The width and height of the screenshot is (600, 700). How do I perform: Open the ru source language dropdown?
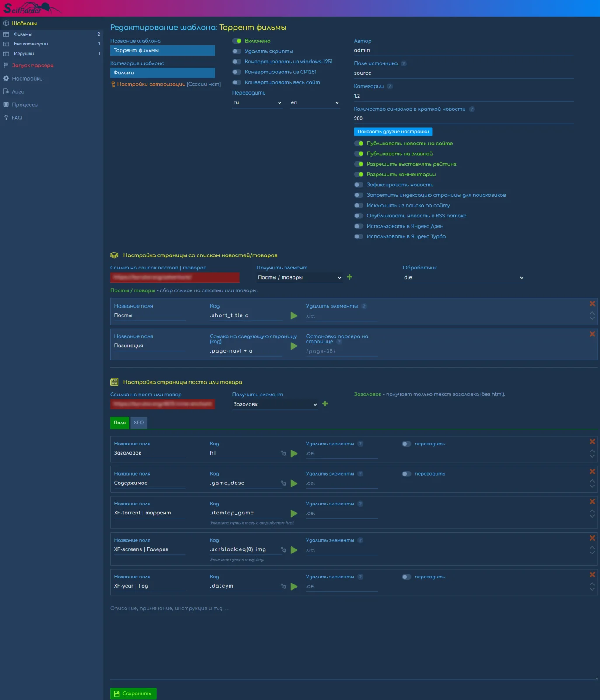(257, 103)
